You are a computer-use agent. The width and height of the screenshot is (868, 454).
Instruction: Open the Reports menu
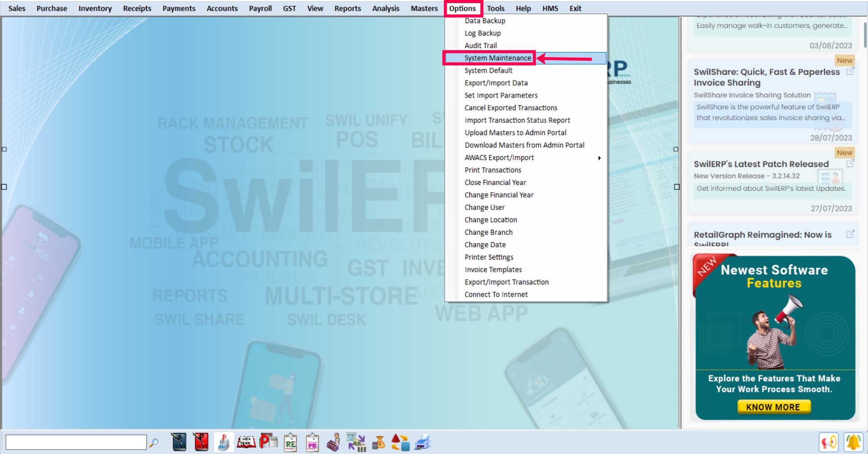coord(347,8)
